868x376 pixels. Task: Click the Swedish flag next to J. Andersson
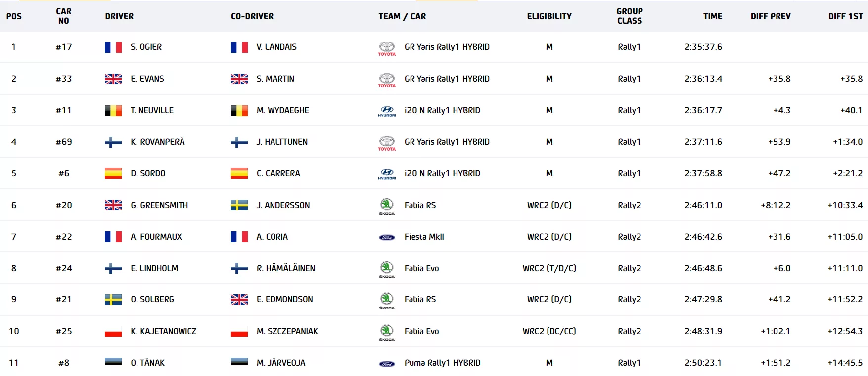(239, 205)
